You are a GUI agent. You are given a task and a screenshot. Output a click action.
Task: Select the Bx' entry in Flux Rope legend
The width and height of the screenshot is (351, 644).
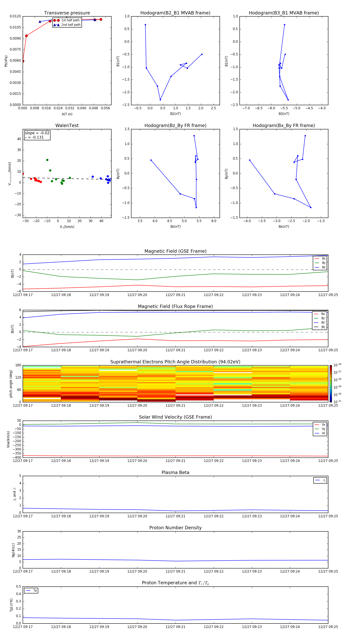[x=320, y=314]
